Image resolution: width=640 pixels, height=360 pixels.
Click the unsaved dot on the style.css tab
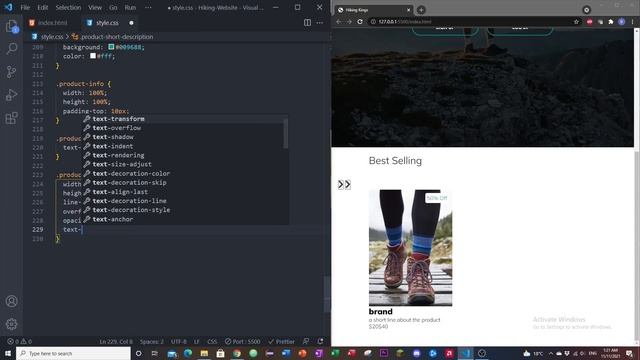pyautogui.click(x=131, y=23)
